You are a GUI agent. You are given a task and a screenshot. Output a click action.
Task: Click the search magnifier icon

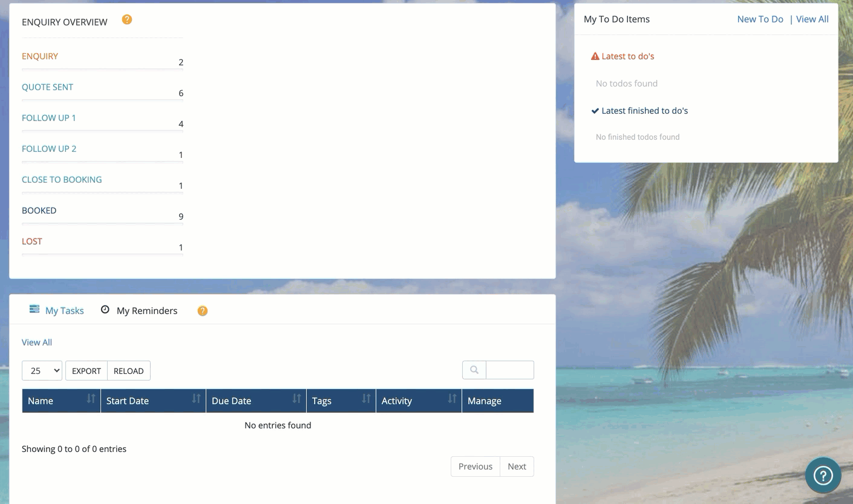(x=474, y=370)
